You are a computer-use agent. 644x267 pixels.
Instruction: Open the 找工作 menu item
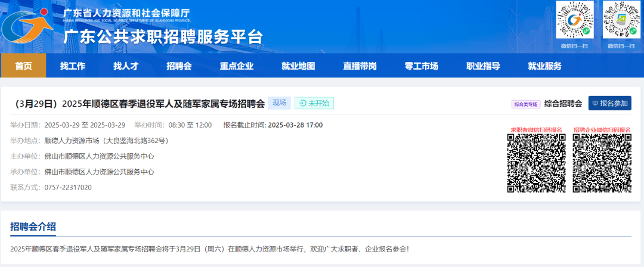pos(73,66)
